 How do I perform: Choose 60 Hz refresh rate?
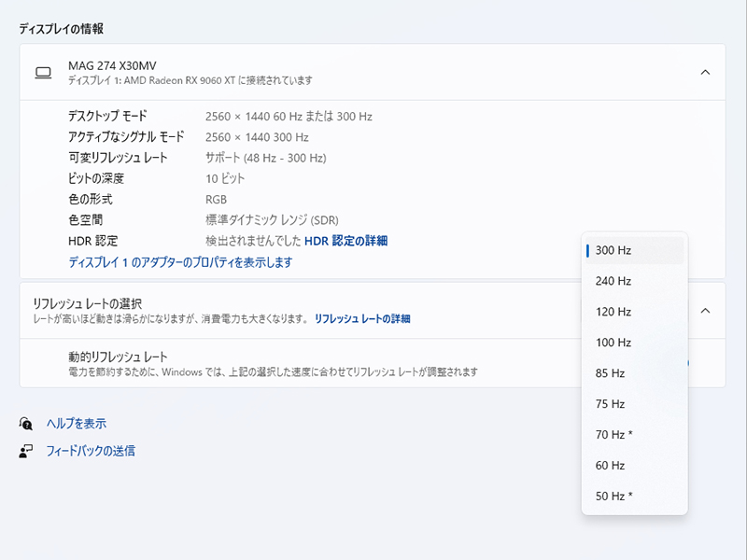click(x=635, y=465)
